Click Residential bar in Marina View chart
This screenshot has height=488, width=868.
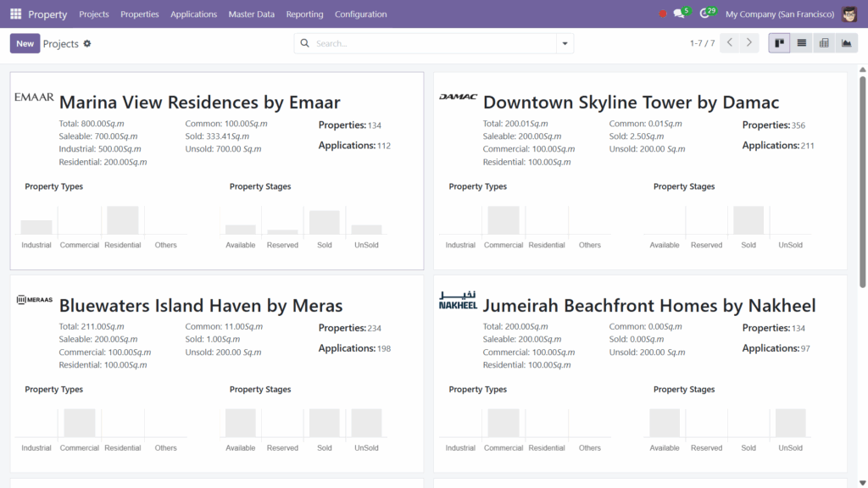[x=122, y=220]
